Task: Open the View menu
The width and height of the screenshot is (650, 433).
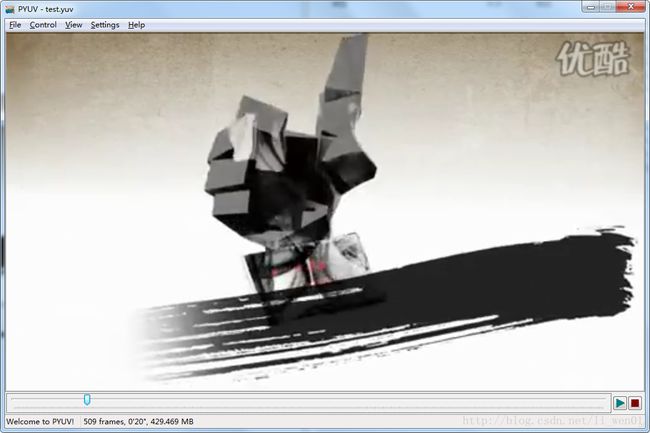Action: (x=74, y=25)
